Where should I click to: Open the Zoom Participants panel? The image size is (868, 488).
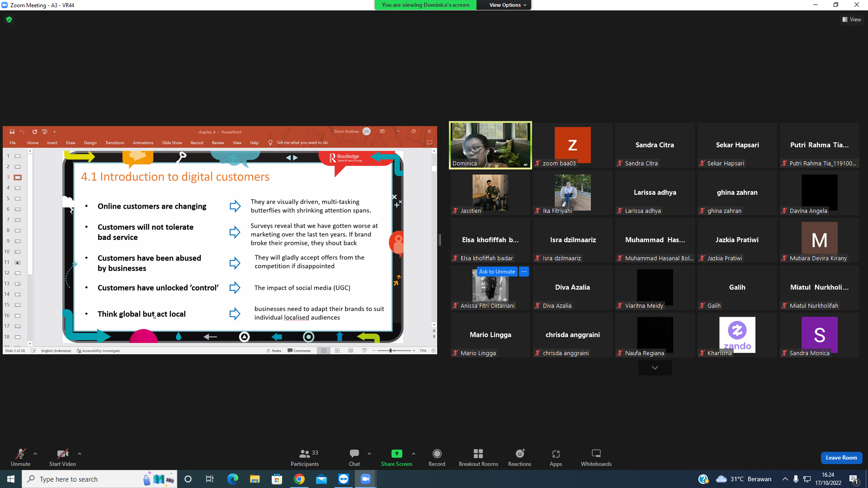pyautogui.click(x=305, y=457)
